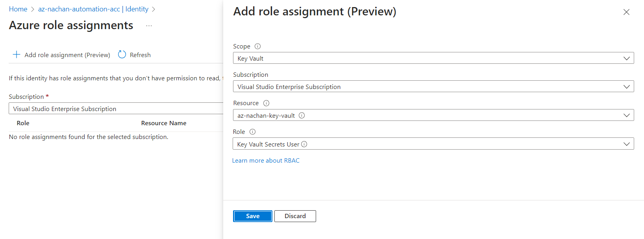Close the Add role assignment panel
The height and width of the screenshot is (239, 644).
click(x=626, y=12)
